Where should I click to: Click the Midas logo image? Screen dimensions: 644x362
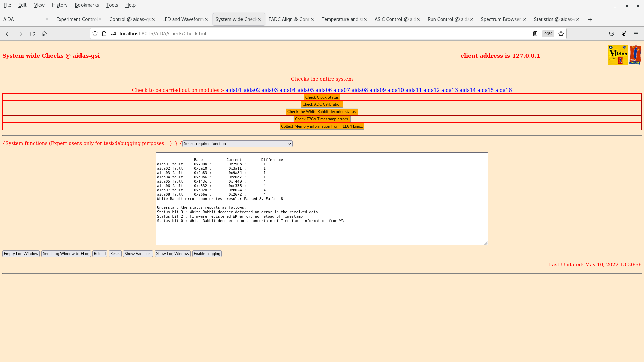[618, 55]
